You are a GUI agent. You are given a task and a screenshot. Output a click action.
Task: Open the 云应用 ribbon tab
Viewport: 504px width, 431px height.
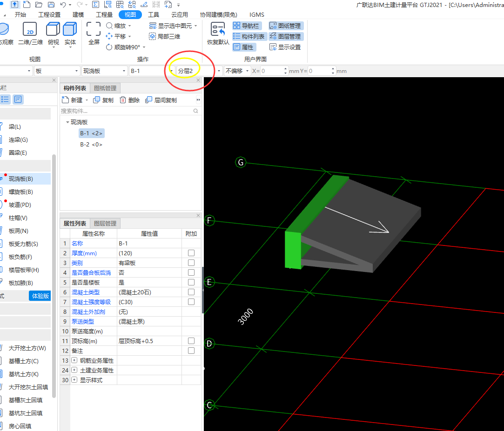(x=179, y=15)
